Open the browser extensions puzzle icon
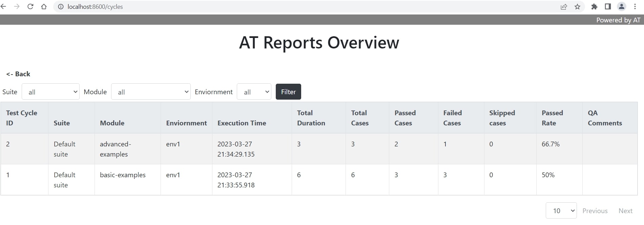 (594, 6)
